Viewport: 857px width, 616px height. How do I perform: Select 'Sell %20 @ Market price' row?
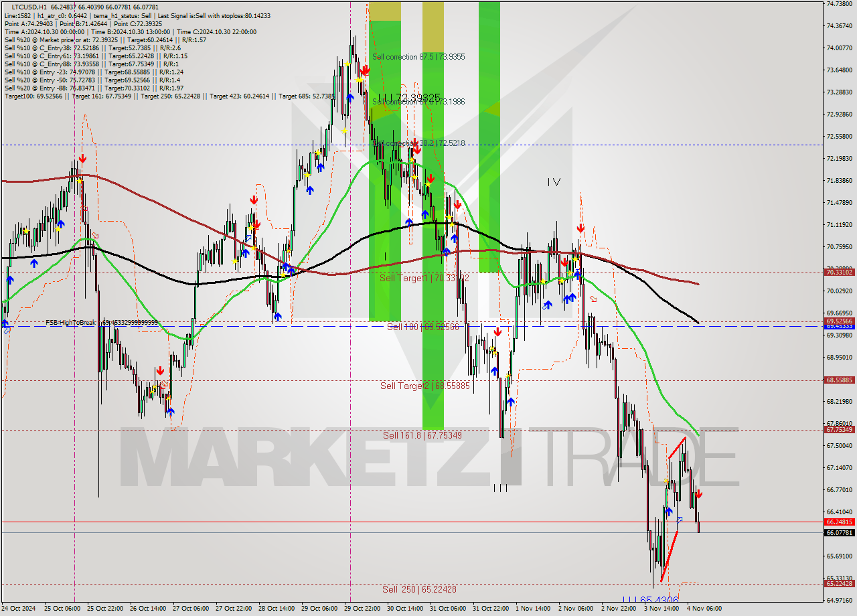coord(105,40)
